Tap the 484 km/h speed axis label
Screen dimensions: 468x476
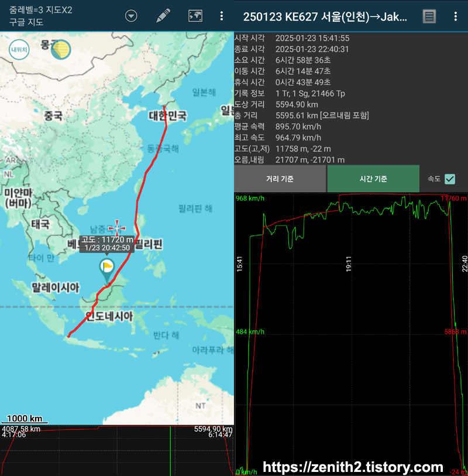pyautogui.click(x=250, y=332)
